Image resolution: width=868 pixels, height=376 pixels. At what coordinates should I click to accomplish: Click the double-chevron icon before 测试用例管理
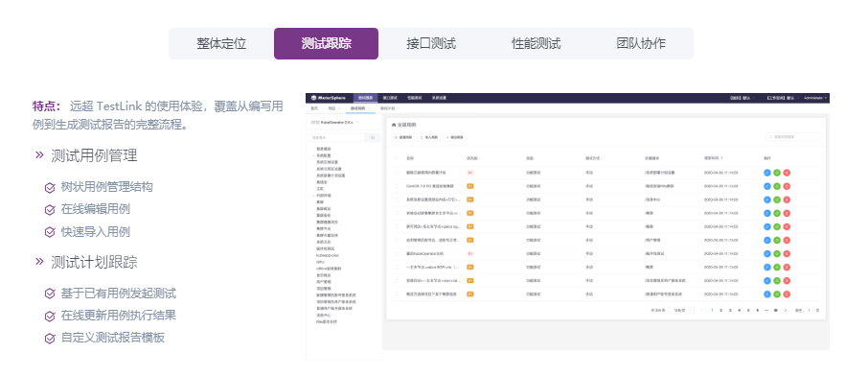click(x=39, y=154)
